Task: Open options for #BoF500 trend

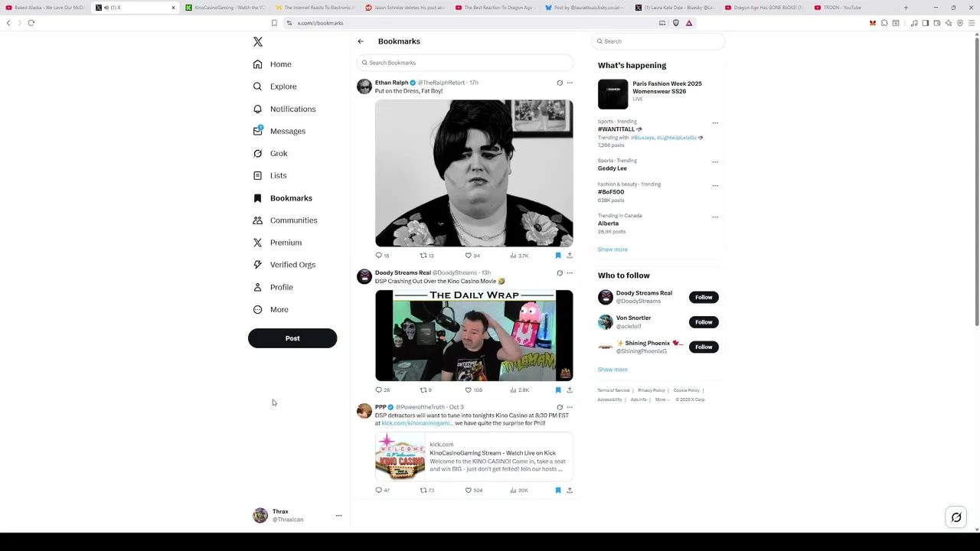Action: pyautogui.click(x=715, y=186)
